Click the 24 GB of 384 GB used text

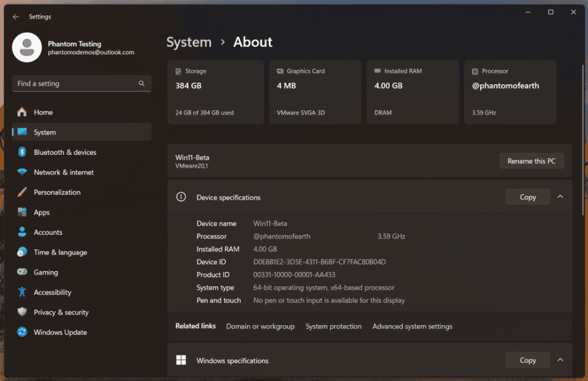point(204,113)
